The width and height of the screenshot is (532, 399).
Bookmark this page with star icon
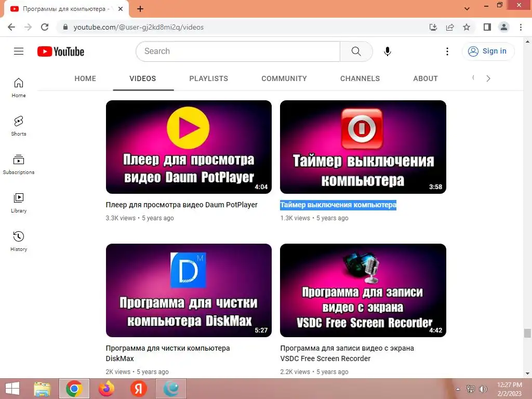[x=467, y=27]
